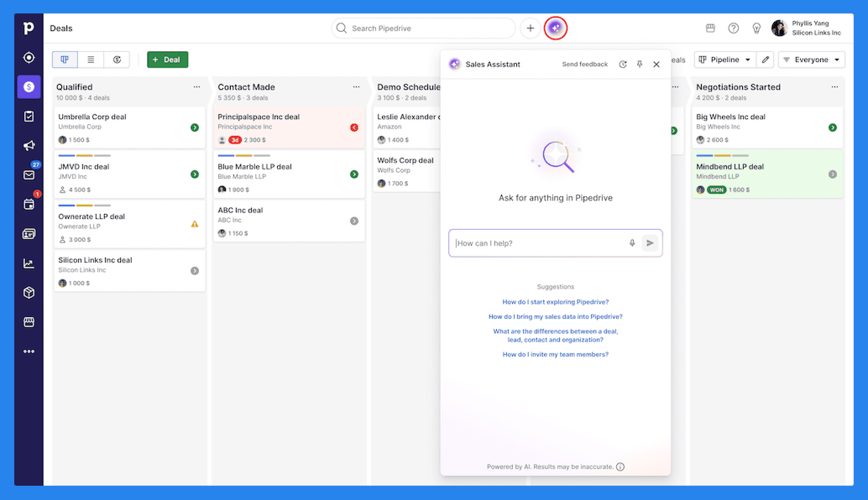Select suggestion How do I invite my team members
The height and width of the screenshot is (500, 868).
tap(555, 354)
